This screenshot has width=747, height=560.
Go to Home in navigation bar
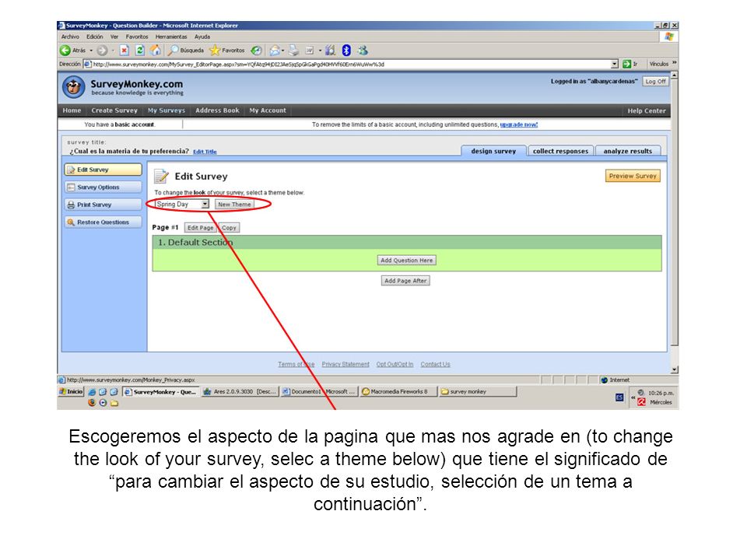point(72,110)
